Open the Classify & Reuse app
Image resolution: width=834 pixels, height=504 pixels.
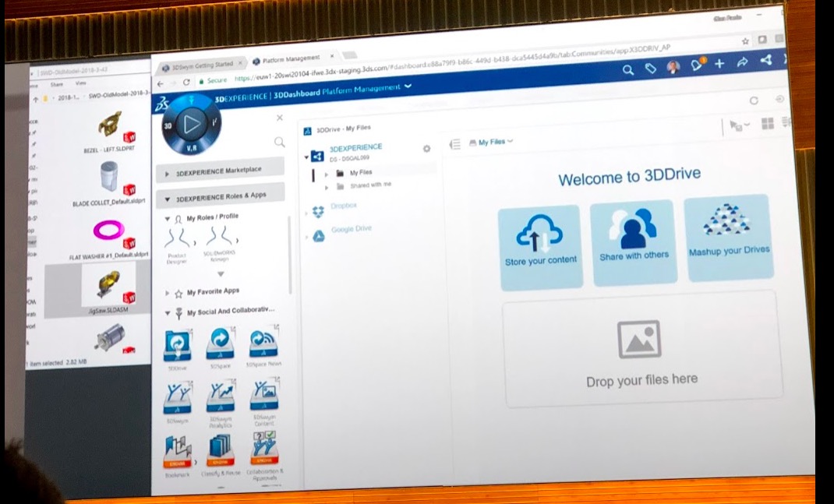221,448
